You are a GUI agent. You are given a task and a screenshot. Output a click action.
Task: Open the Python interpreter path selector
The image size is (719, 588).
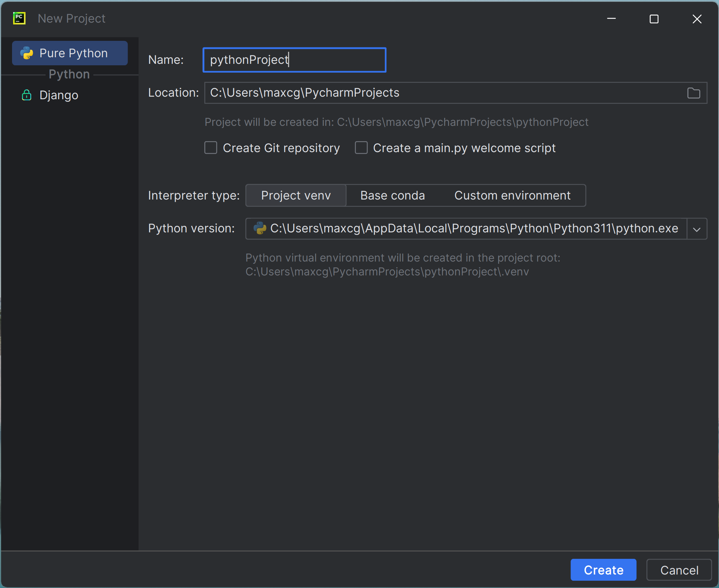tap(467, 228)
